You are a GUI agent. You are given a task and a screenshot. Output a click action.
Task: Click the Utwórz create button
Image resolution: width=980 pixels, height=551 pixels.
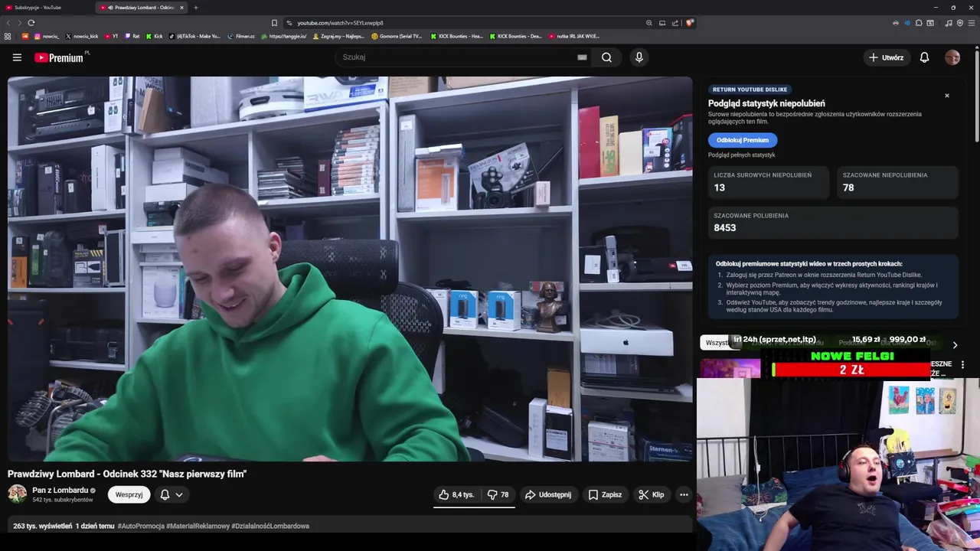pyautogui.click(x=886, y=57)
